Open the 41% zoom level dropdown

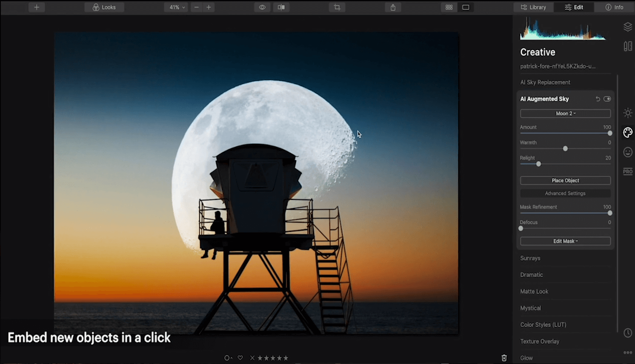176,7
